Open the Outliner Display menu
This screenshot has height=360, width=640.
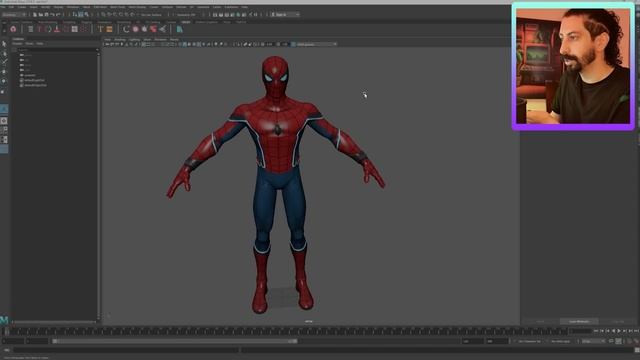(x=18, y=43)
